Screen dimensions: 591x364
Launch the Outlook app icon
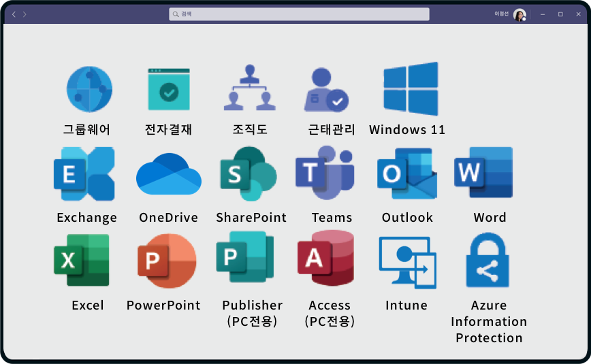pos(407,173)
